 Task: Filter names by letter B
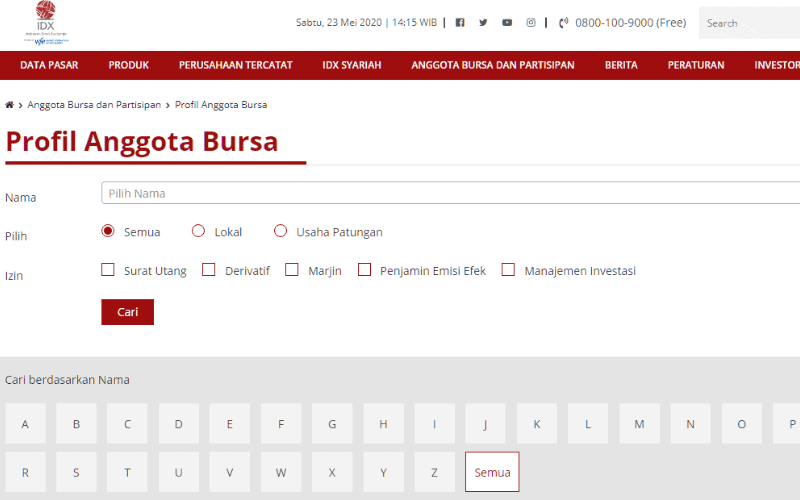(77, 423)
